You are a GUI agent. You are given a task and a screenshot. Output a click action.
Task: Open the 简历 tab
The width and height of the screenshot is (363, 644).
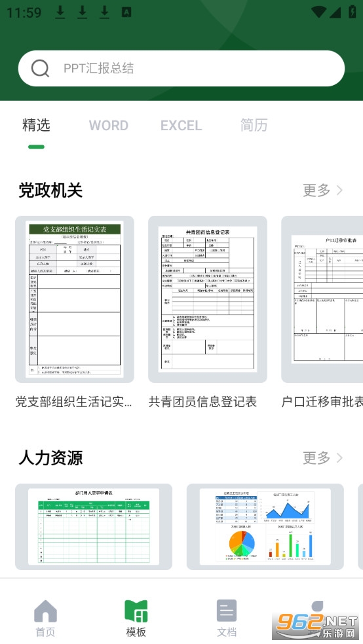(x=254, y=125)
